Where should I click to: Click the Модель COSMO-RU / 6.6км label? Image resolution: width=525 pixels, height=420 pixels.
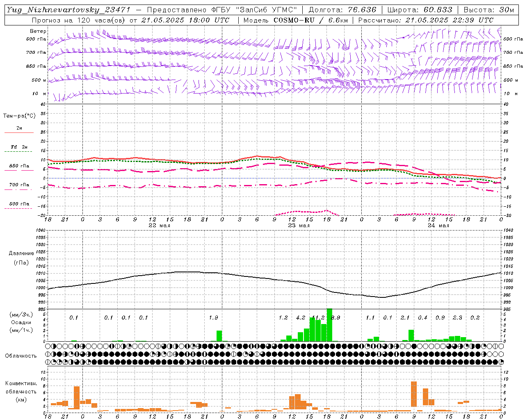click(296, 20)
